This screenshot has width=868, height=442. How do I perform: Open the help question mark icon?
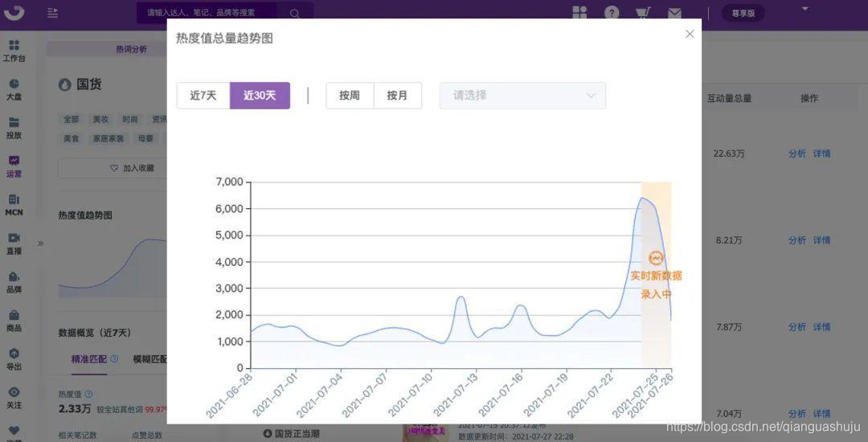point(611,13)
